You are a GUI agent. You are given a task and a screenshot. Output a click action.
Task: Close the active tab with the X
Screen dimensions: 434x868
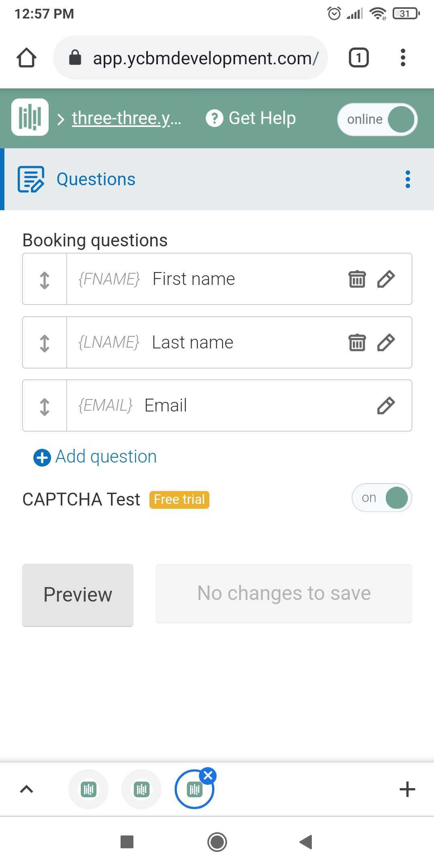[x=208, y=776]
